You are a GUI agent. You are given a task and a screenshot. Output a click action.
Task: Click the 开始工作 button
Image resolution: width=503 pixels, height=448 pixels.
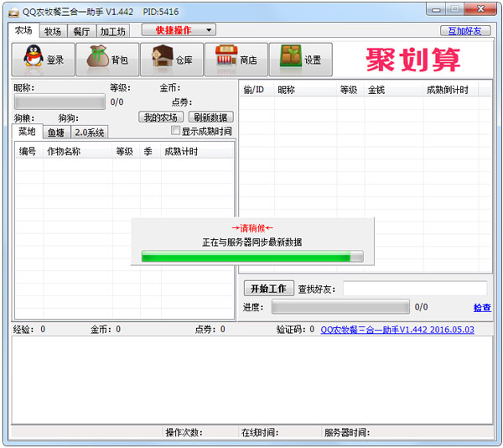pyautogui.click(x=269, y=289)
